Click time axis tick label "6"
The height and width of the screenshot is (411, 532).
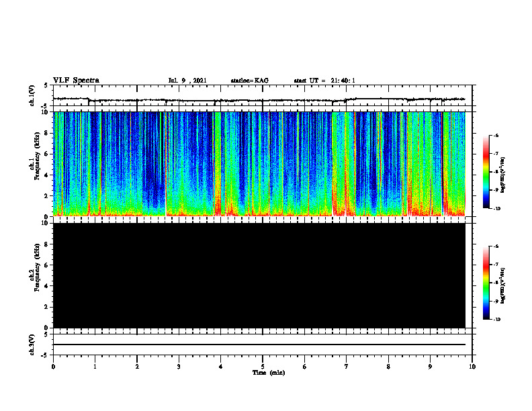click(304, 367)
